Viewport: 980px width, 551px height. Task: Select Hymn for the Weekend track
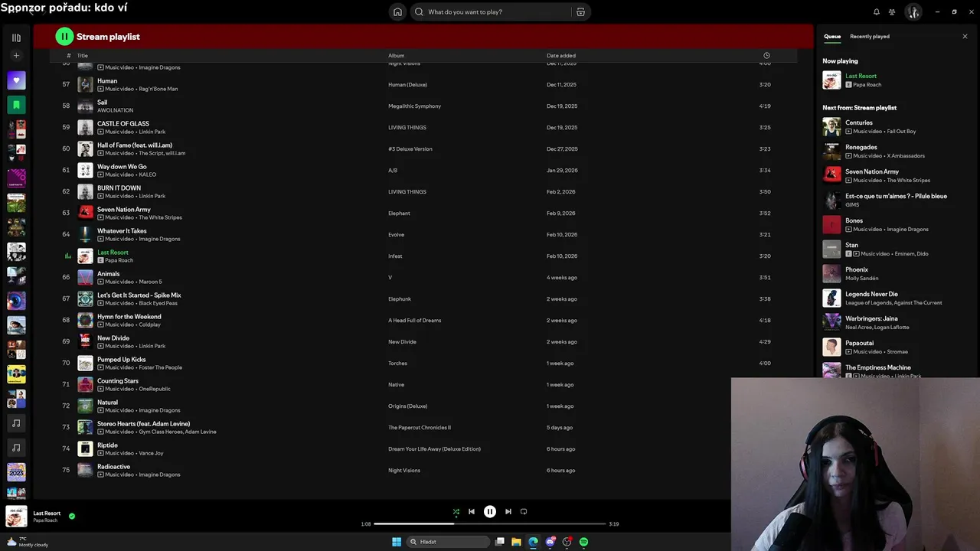(x=129, y=316)
